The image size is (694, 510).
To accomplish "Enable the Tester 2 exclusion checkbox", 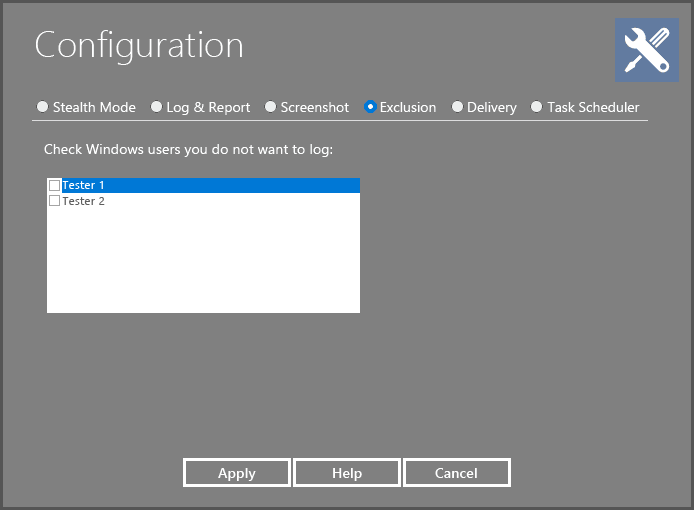I will click(x=55, y=201).
